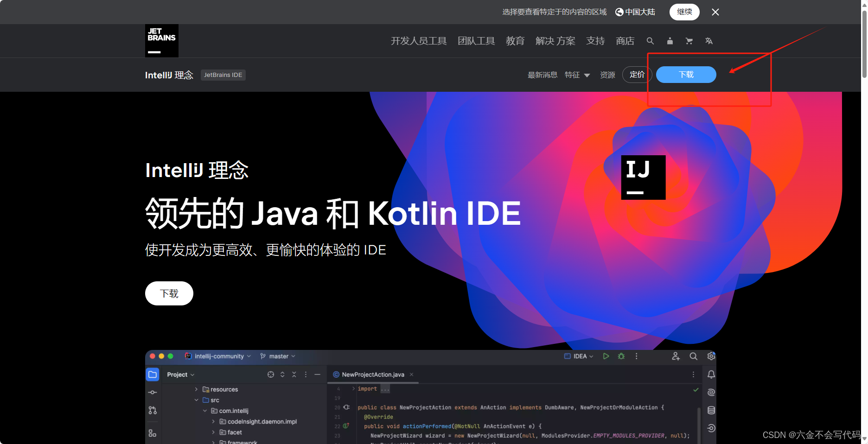Run the project with the green play icon
The width and height of the screenshot is (868, 444).
tap(606, 356)
